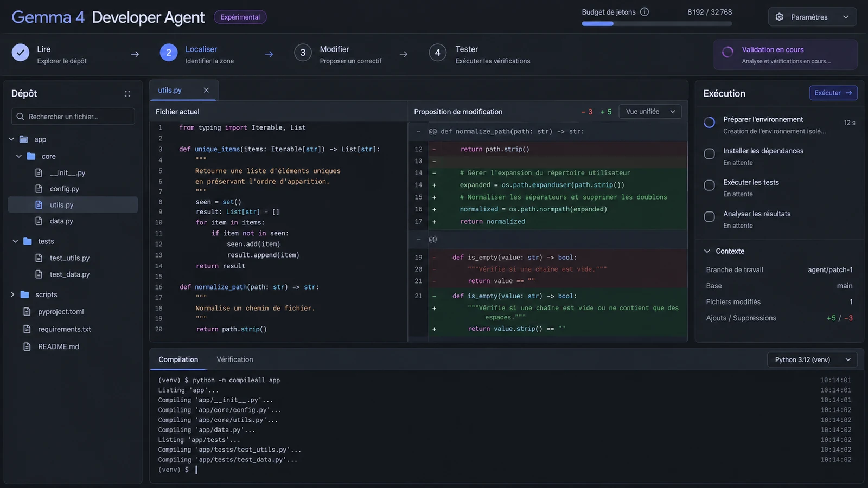This screenshot has width=868, height=488.
Task: Click the Dépôt panel expand icon
Action: coord(127,94)
